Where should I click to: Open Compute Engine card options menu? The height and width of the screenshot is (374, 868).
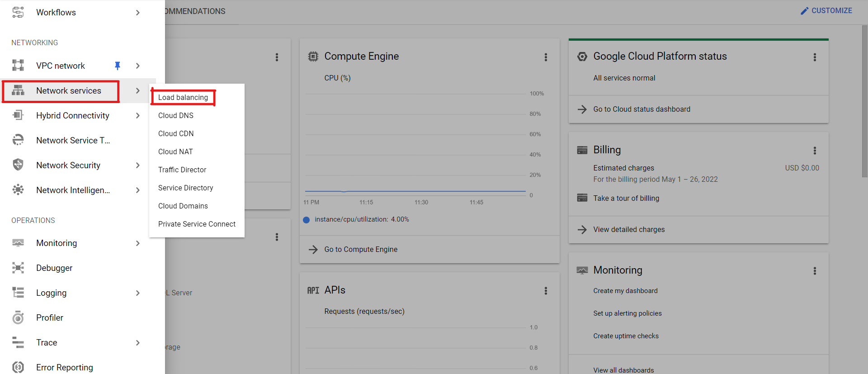click(x=546, y=57)
